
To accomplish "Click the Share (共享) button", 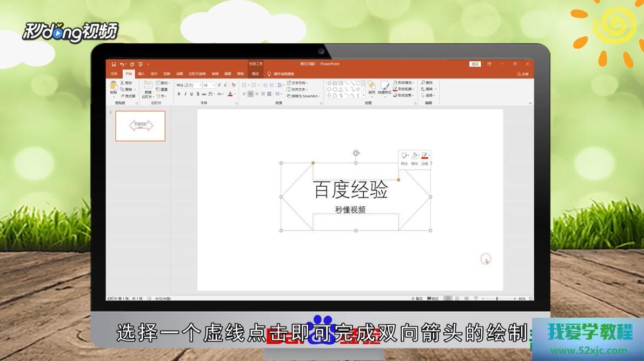I will coord(522,74).
